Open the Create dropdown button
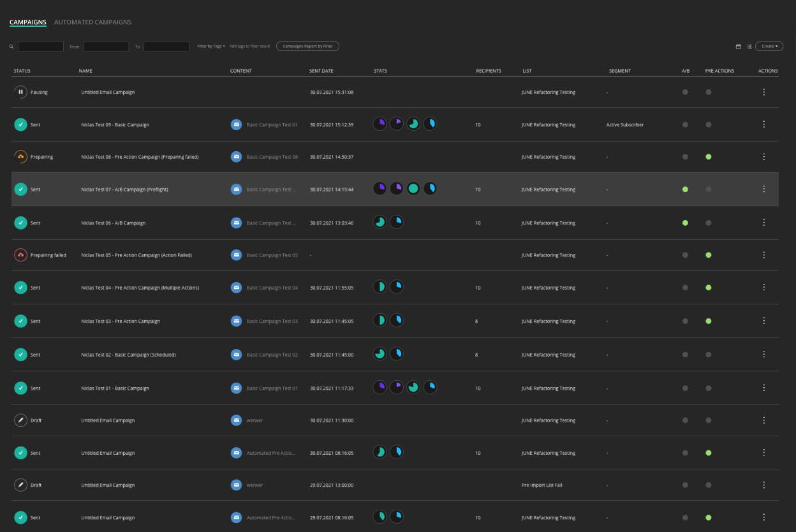Image resolution: width=796 pixels, height=532 pixels. [x=769, y=47]
